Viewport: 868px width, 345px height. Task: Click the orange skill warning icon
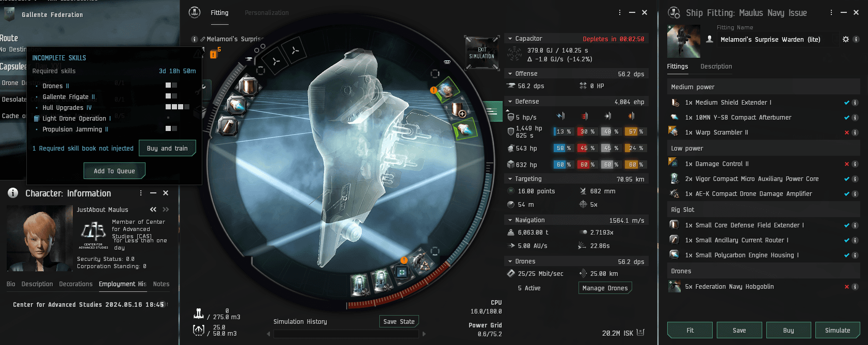tap(213, 54)
